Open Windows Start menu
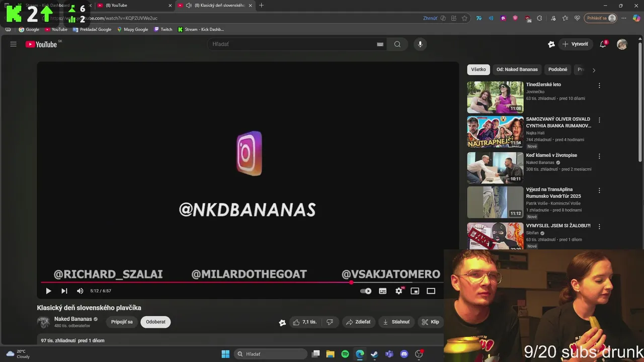This screenshot has height=362, width=644. coord(225,354)
